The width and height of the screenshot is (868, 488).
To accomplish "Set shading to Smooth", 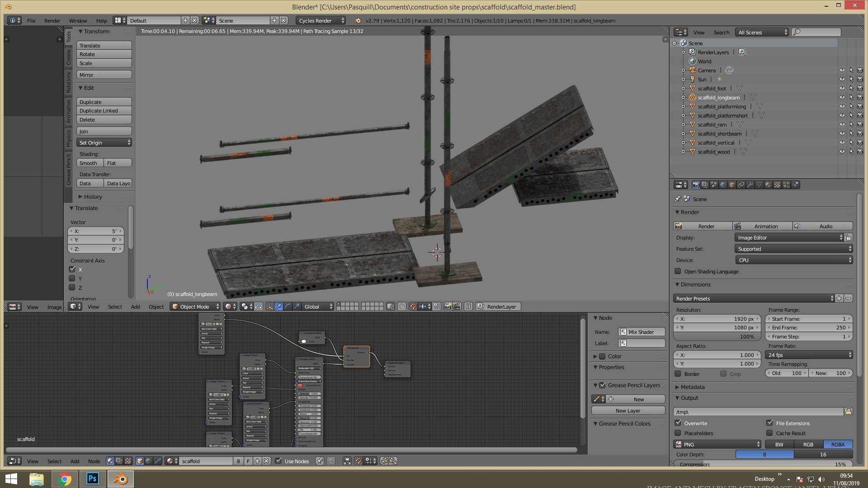I will 90,163.
